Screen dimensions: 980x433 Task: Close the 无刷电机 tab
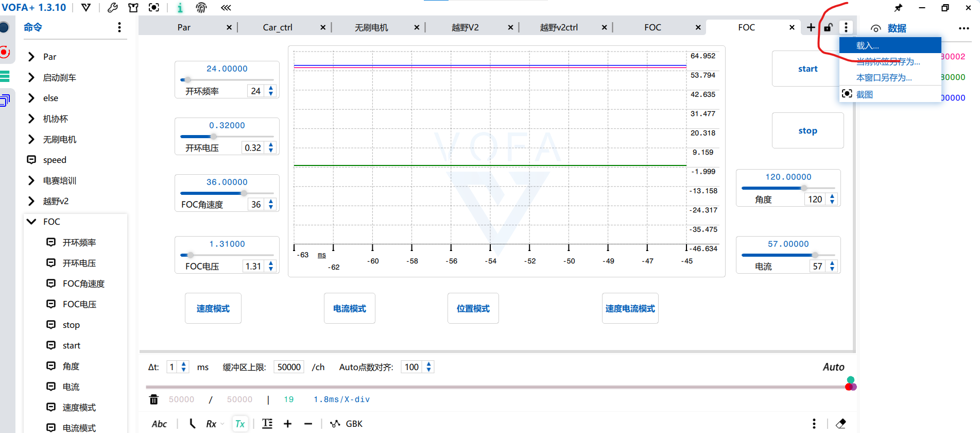(417, 27)
